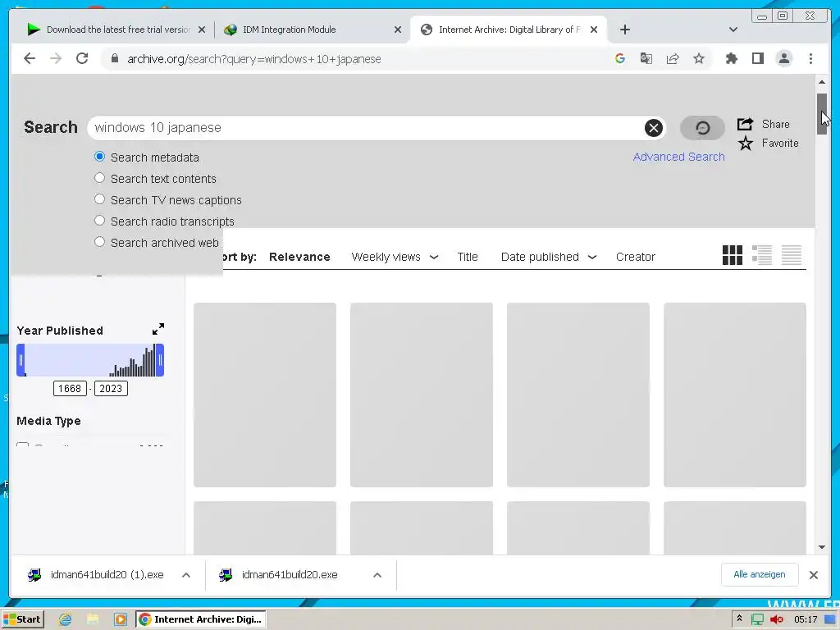This screenshot has width=840, height=630.
Task: Sort results by Creator
Action: coord(636,257)
